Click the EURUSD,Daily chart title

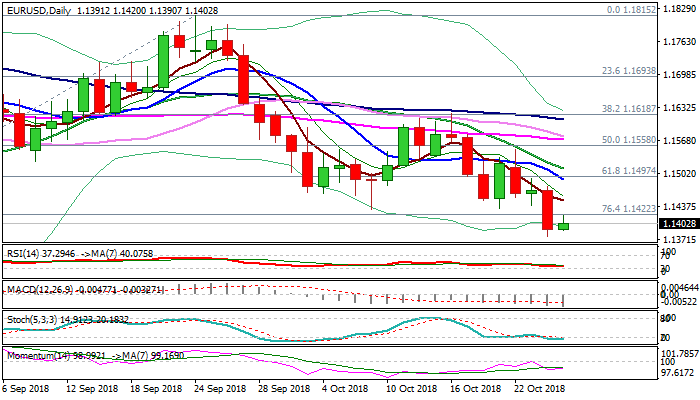[35, 7]
